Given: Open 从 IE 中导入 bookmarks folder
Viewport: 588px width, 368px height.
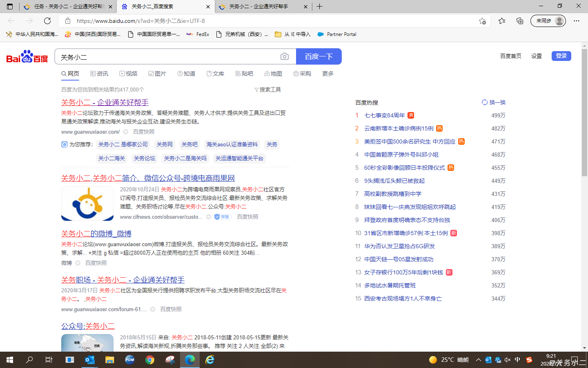Looking at the screenshot, I should coord(292,34).
